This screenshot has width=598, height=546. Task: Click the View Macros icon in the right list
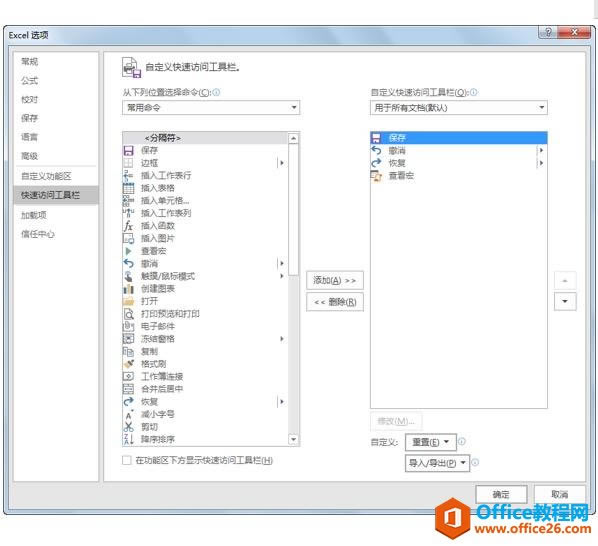(376, 176)
